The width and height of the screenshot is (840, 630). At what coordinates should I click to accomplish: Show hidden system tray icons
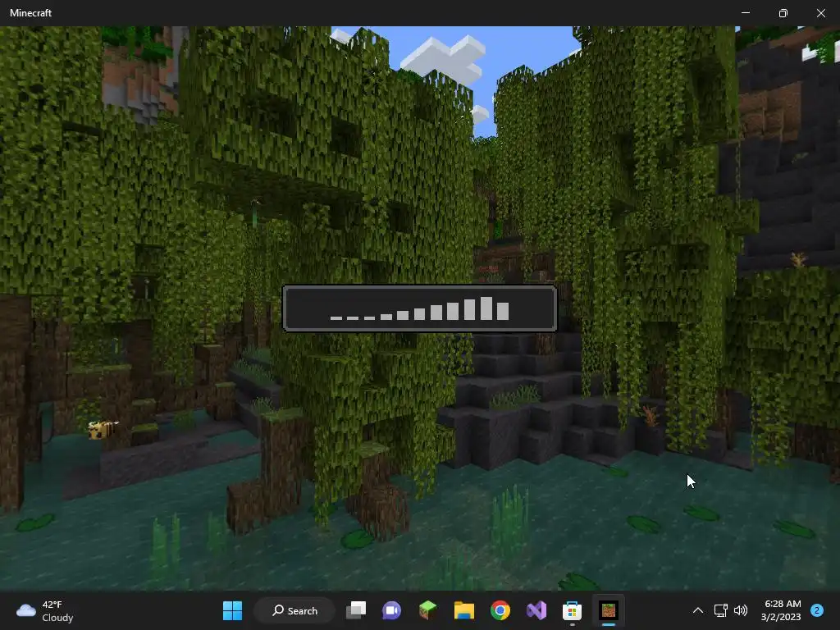pos(698,610)
